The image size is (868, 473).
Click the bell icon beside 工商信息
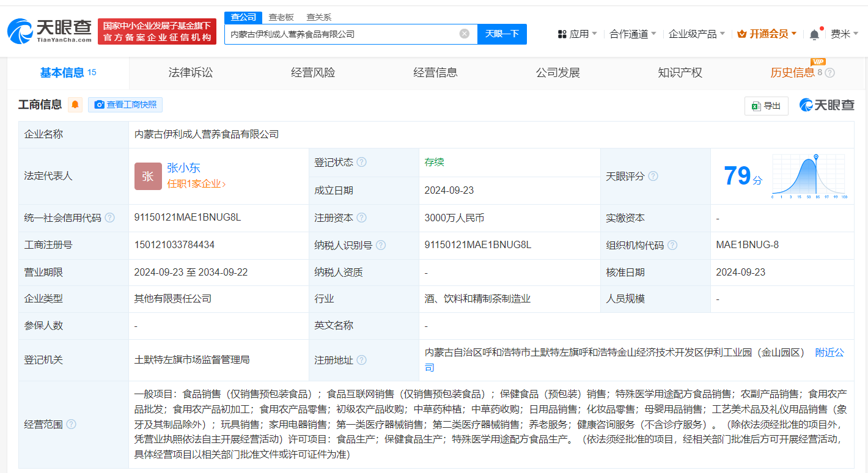click(74, 105)
